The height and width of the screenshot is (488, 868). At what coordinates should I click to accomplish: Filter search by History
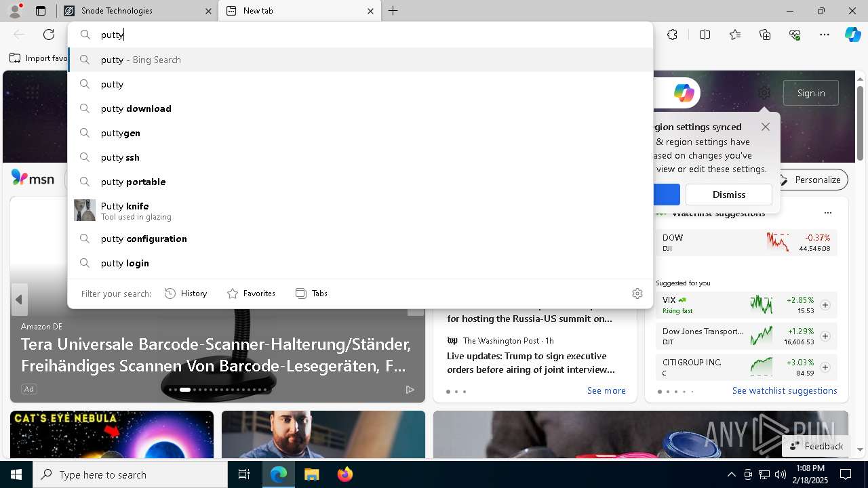point(186,293)
